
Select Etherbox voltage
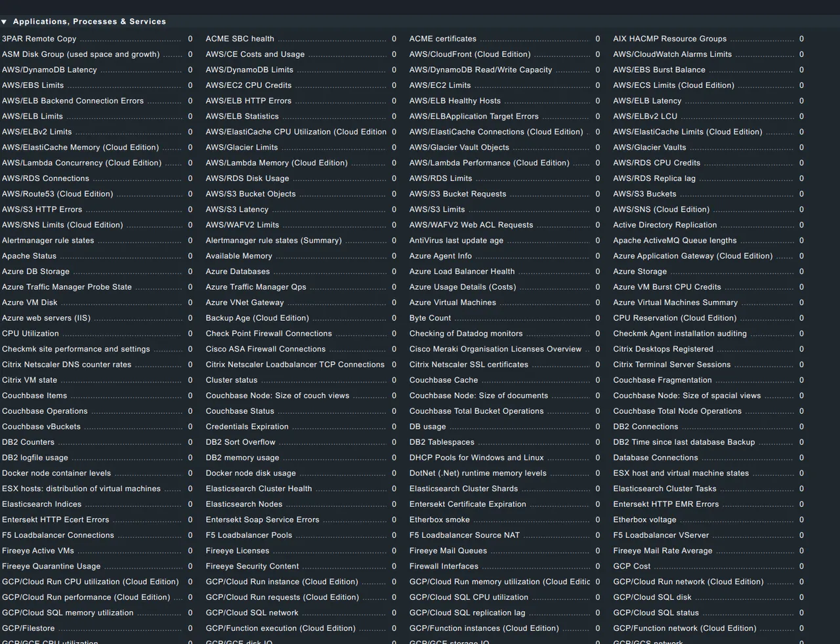click(x=644, y=520)
